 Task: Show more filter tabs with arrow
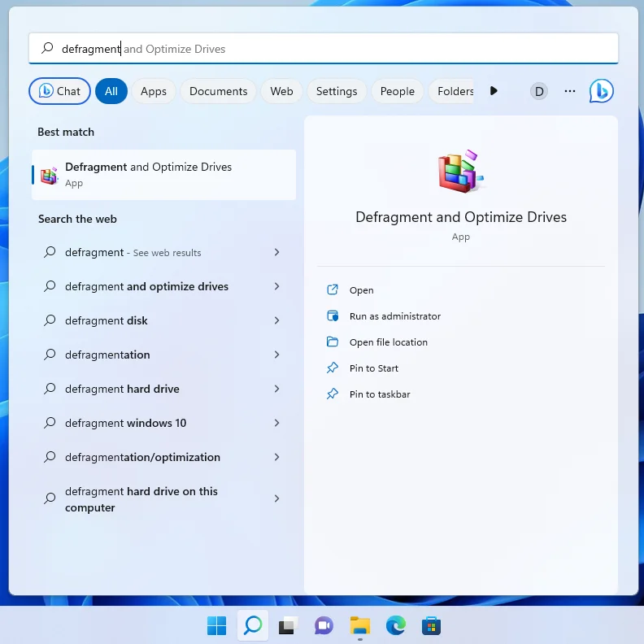click(494, 91)
